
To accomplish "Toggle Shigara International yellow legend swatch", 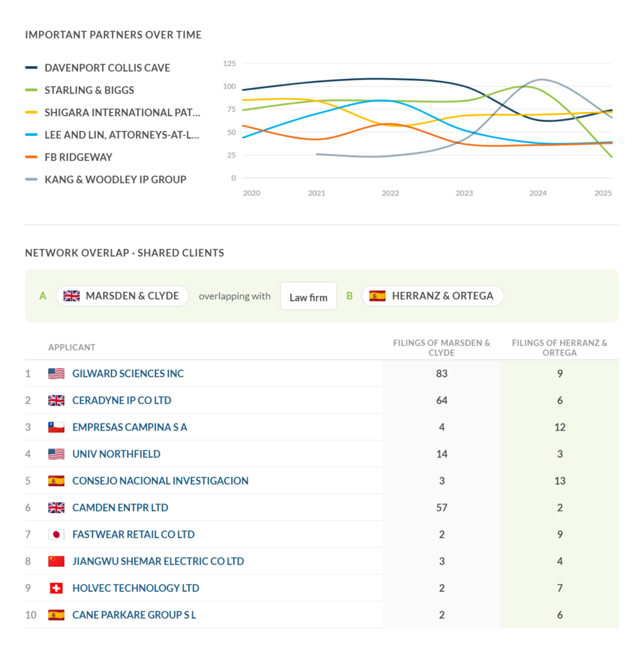I will 31,112.
